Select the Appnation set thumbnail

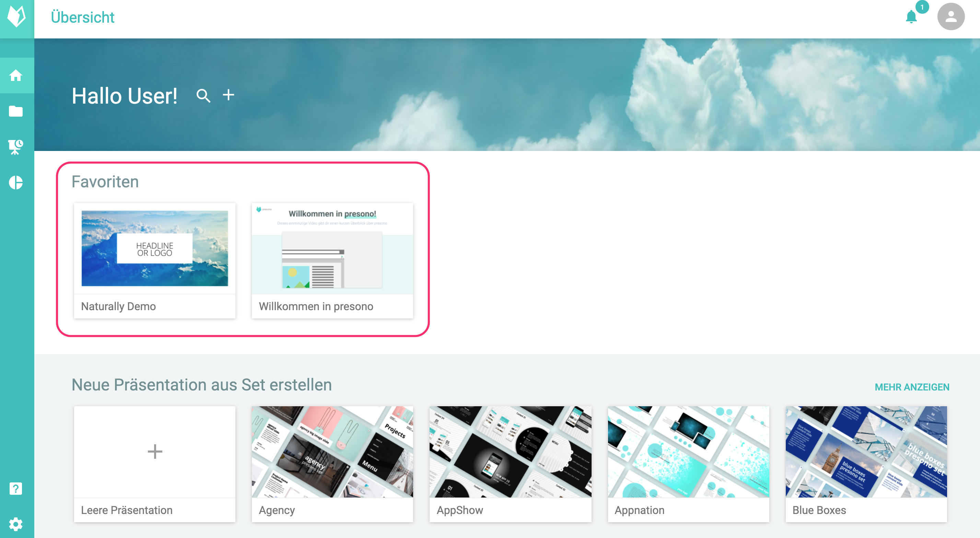click(x=688, y=452)
